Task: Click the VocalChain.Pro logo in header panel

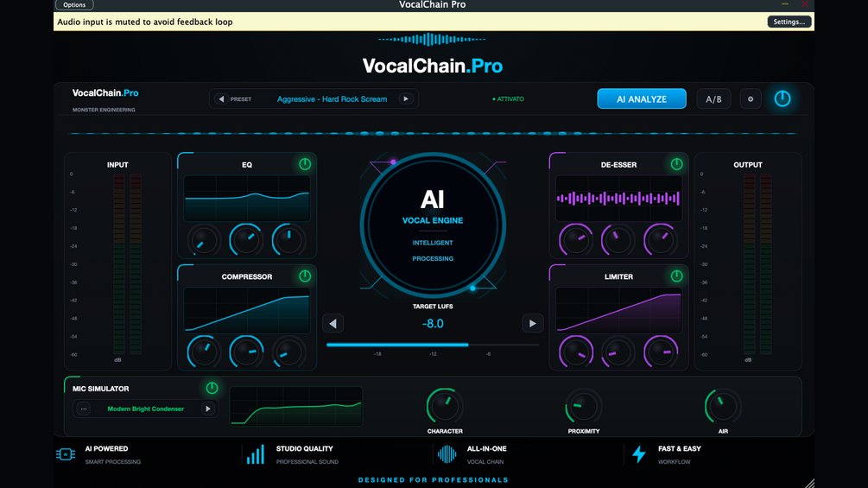Action: click(105, 93)
